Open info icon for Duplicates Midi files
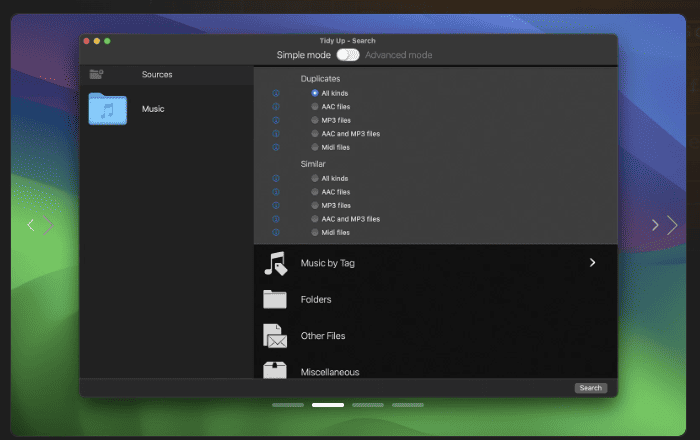This screenshot has width=700, height=440. (276, 147)
